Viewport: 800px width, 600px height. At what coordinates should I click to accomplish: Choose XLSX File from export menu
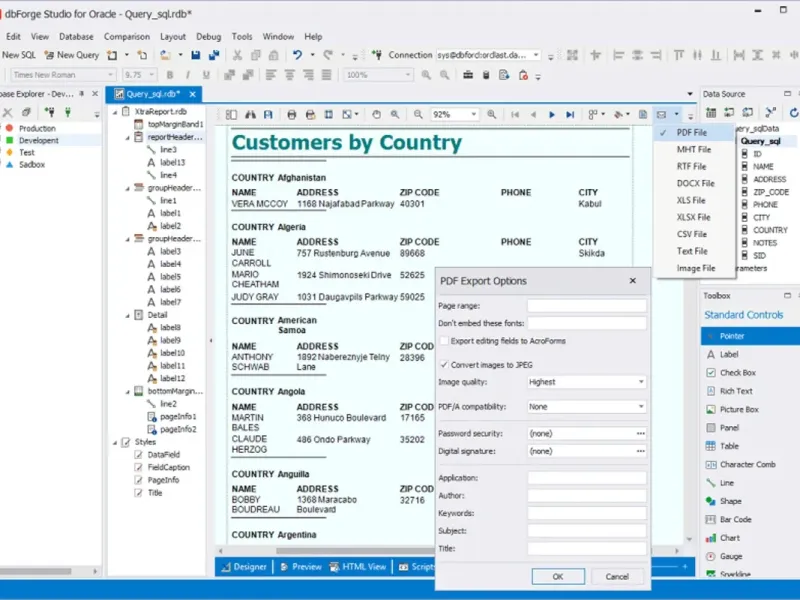693,217
